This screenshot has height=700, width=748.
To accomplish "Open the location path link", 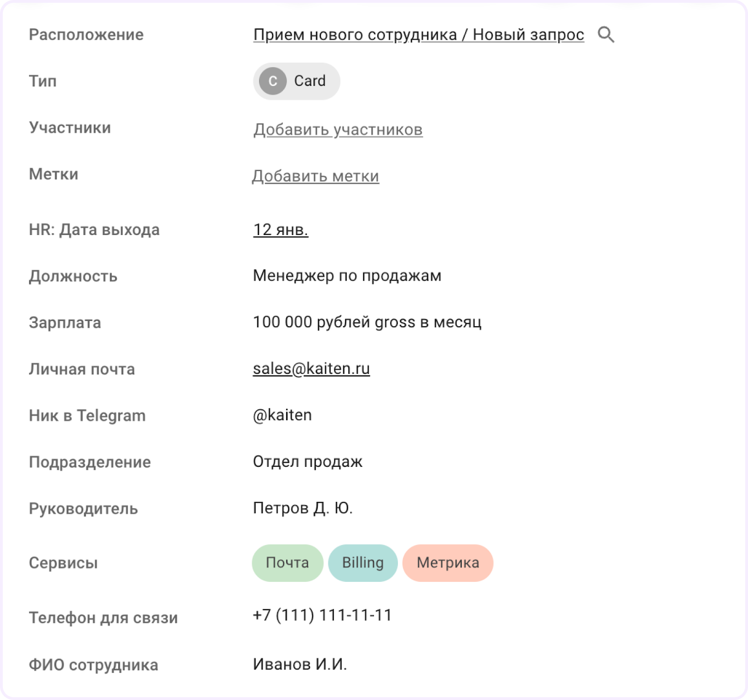I will (418, 35).
